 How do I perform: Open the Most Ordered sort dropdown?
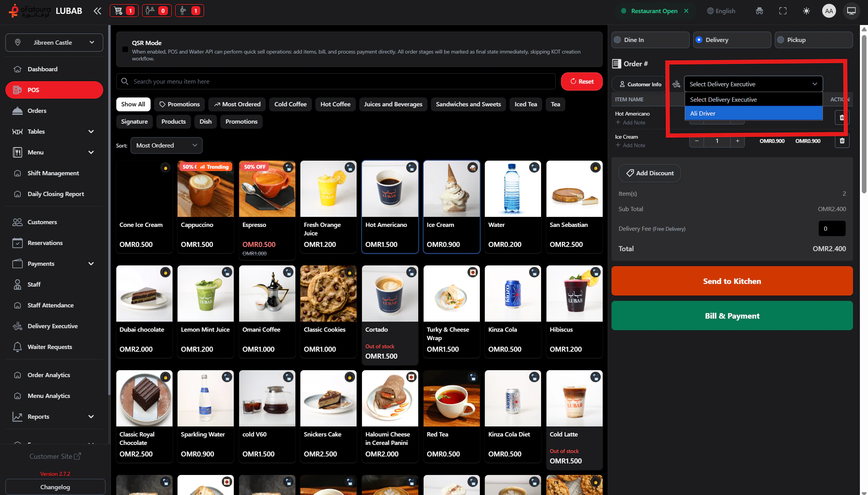pyautogui.click(x=166, y=145)
